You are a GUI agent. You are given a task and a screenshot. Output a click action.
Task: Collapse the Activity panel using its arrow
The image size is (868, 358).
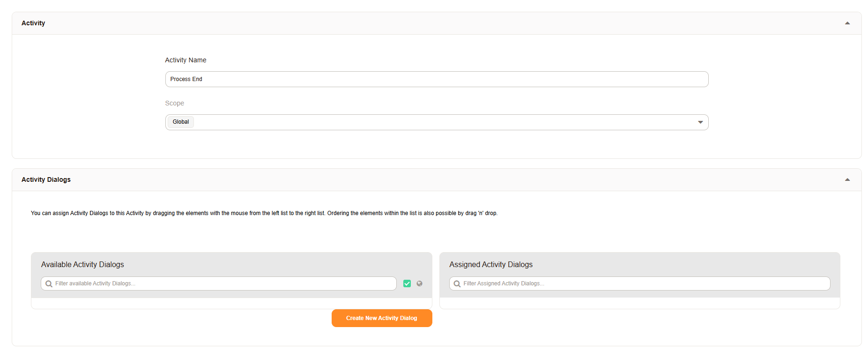847,23
